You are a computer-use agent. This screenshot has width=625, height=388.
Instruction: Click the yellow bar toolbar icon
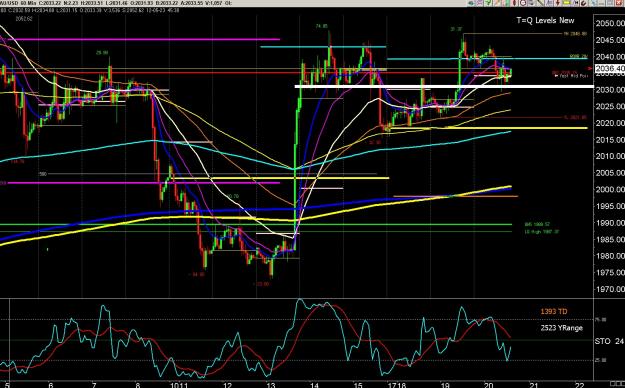pos(566,3)
